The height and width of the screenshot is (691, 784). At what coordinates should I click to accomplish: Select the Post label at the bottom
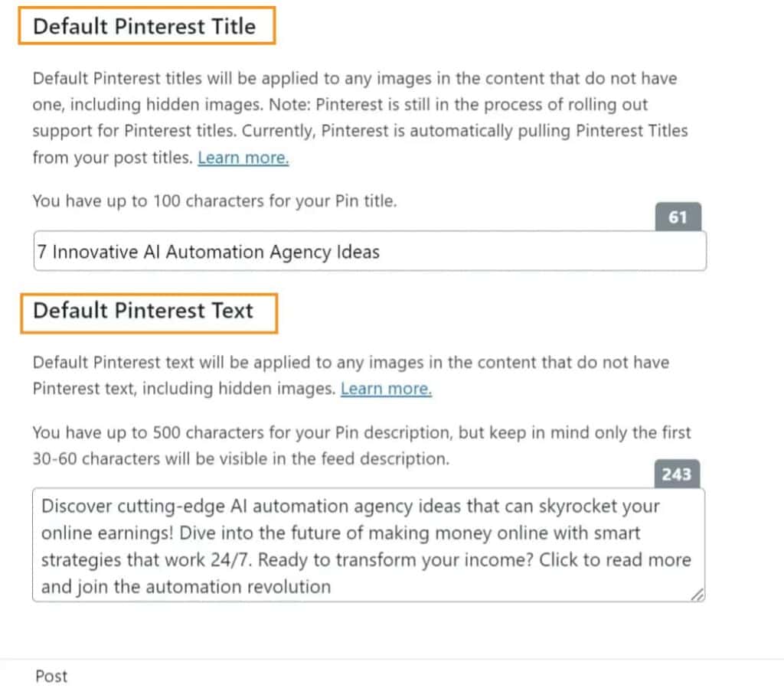coord(51,676)
